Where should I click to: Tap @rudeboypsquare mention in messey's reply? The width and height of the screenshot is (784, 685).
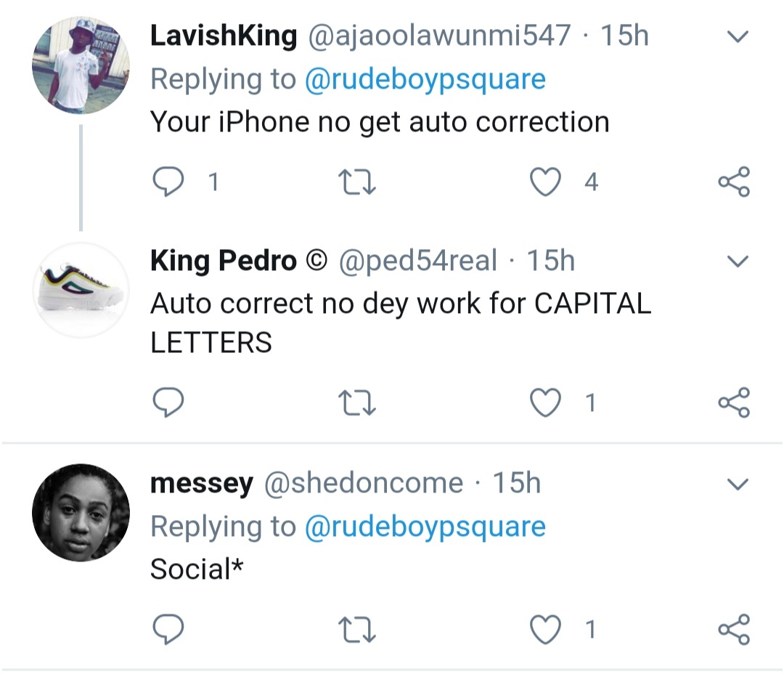click(425, 527)
